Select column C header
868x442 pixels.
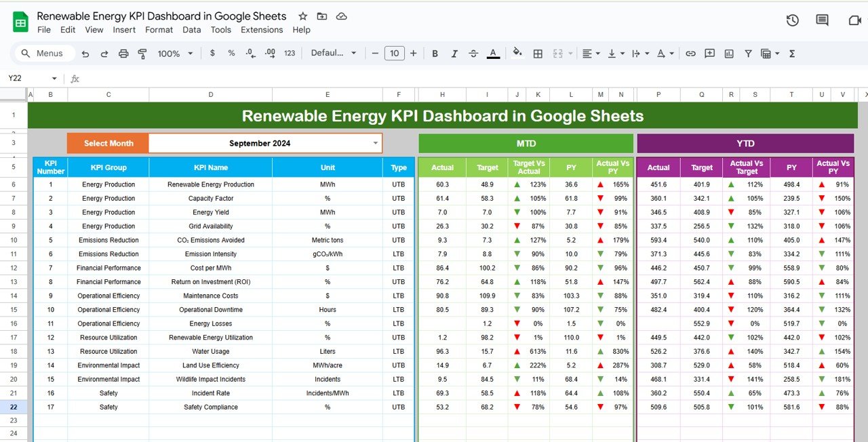coord(108,95)
